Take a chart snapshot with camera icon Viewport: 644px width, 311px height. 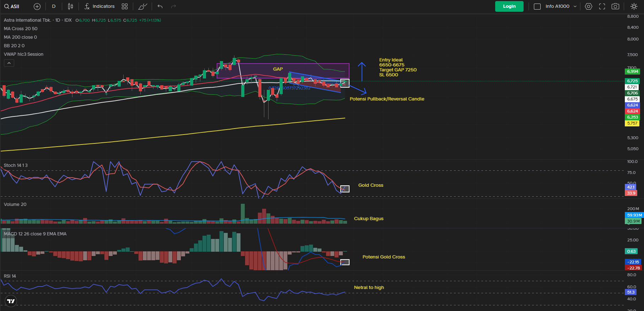tap(616, 6)
